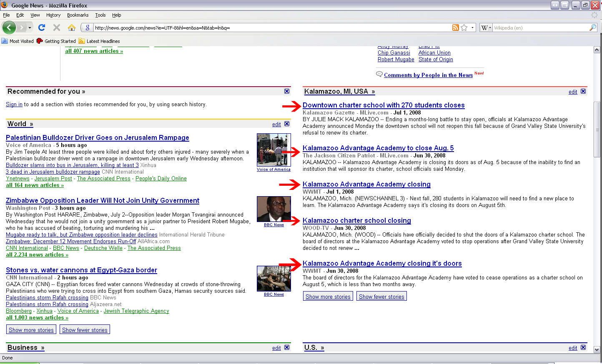Viewport: 602px width, 364px height.
Task: Open Zimbabwe Opposition Leader headline
Action: 103,200
